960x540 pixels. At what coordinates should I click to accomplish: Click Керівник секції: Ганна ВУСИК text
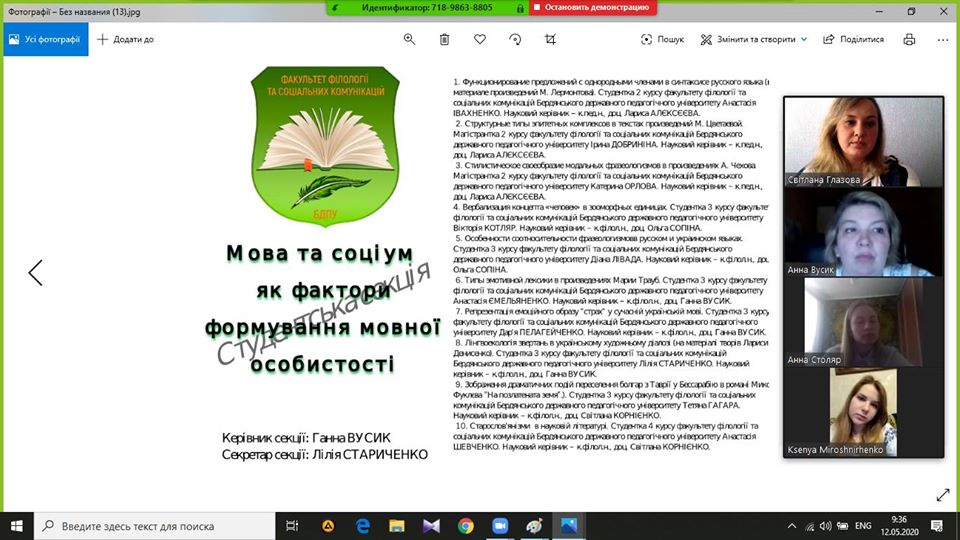(x=306, y=438)
